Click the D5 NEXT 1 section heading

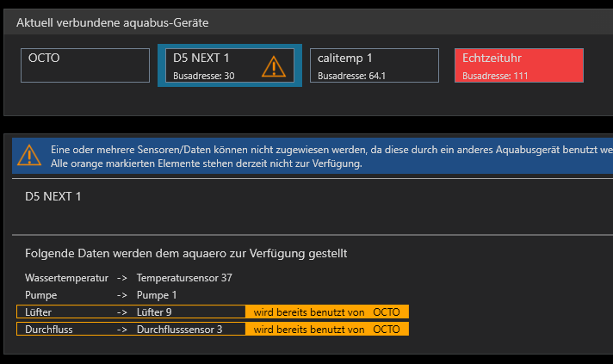point(53,197)
